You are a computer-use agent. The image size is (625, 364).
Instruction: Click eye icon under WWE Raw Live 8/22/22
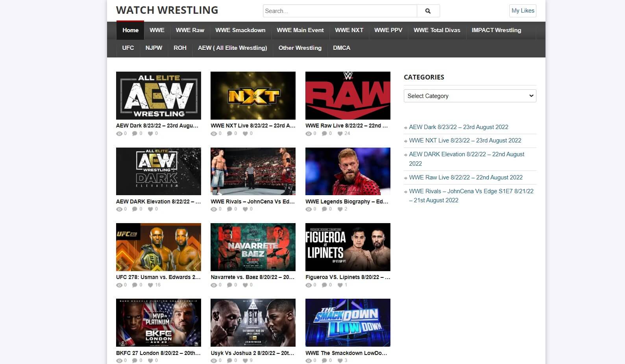click(x=309, y=134)
